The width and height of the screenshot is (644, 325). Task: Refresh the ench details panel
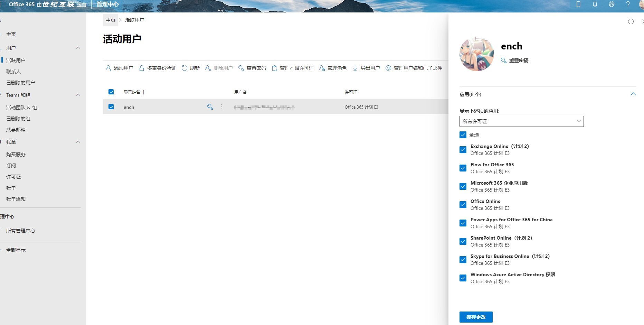(631, 21)
